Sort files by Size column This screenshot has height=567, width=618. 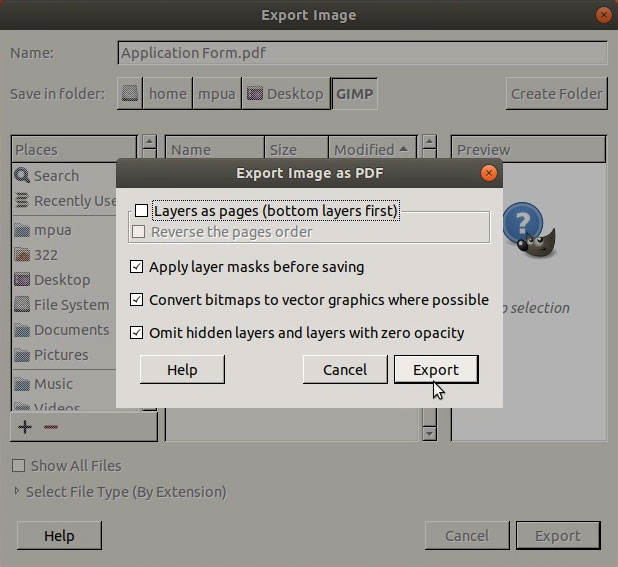pyautogui.click(x=296, y=149)
